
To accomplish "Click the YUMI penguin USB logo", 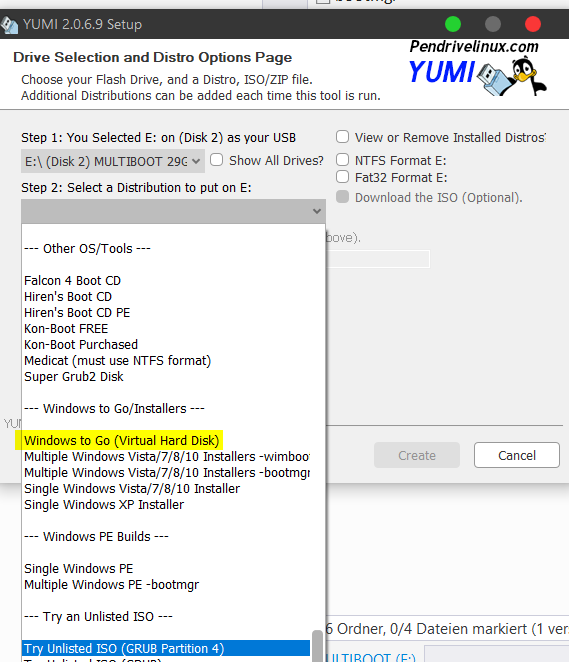I will tap(512, 77).
